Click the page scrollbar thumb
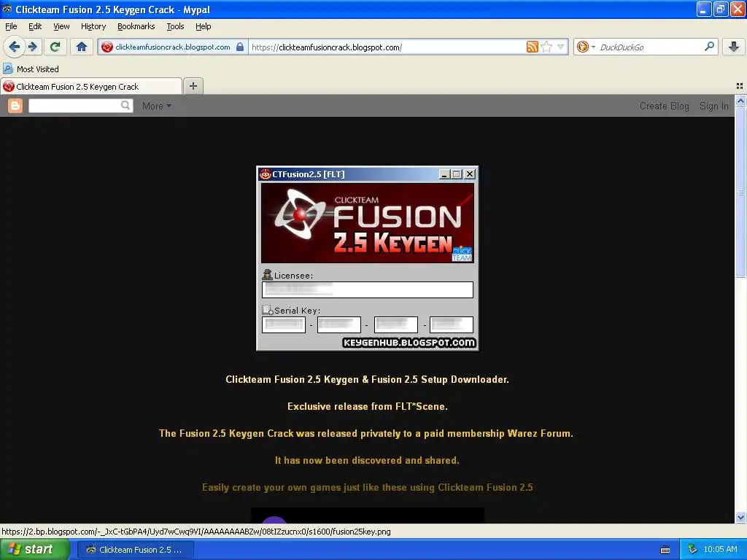Viewport: 747px width, 560px height. point(740,192)
